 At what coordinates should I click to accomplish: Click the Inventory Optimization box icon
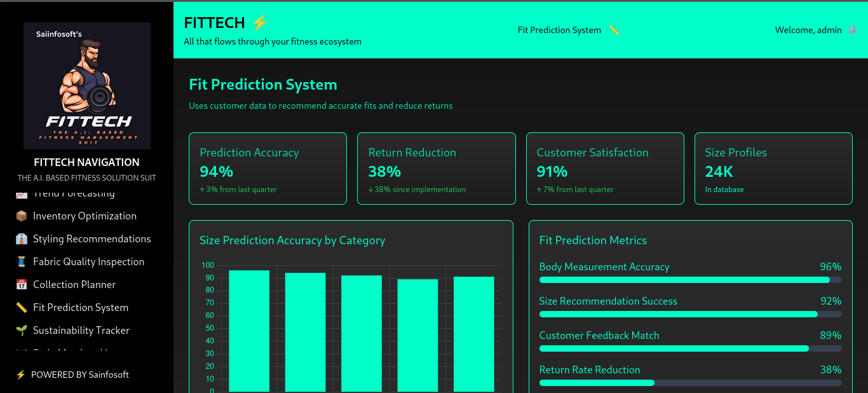pos(22,216)
